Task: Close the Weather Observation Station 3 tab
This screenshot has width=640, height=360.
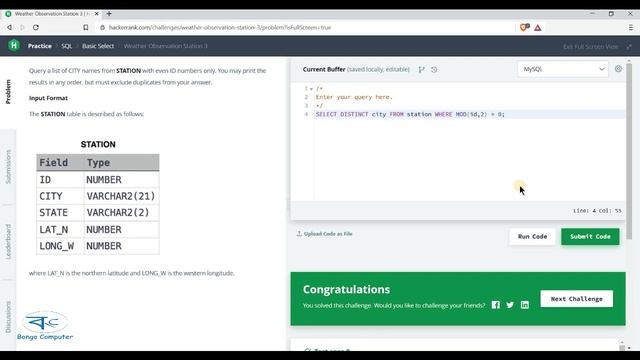Action: (97, 13)
